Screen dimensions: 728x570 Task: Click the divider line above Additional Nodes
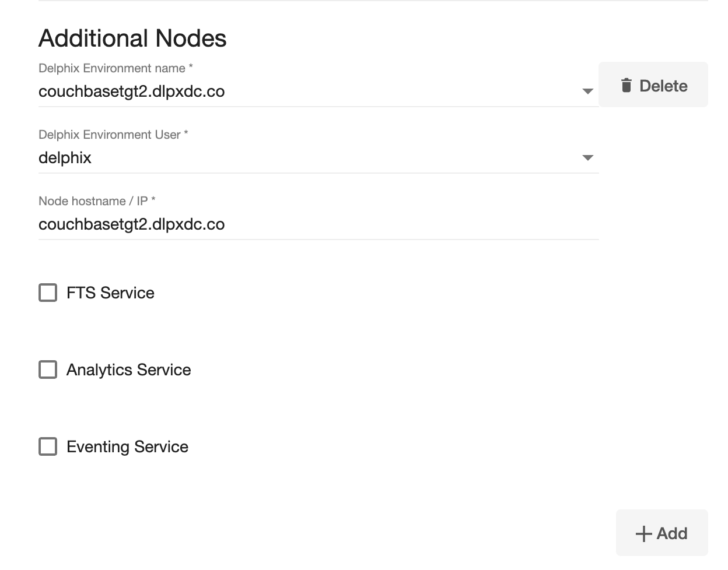click(x=373, y=1)
